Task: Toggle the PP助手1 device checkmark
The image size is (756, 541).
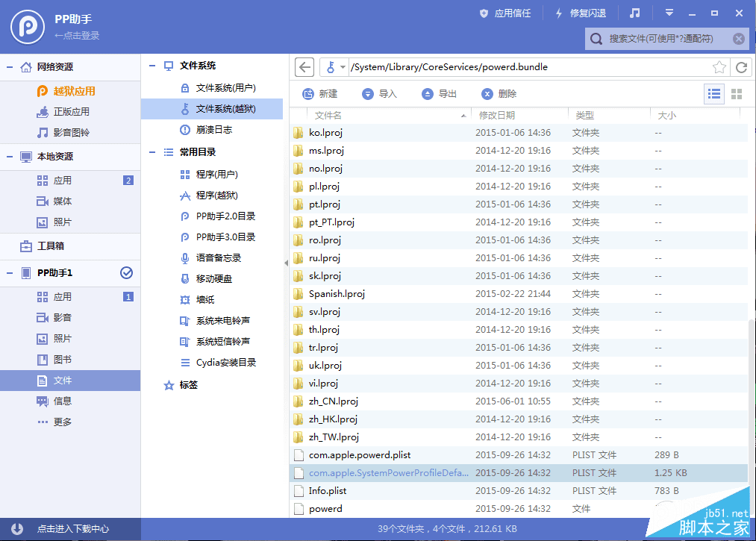Action: pos(127,273)
